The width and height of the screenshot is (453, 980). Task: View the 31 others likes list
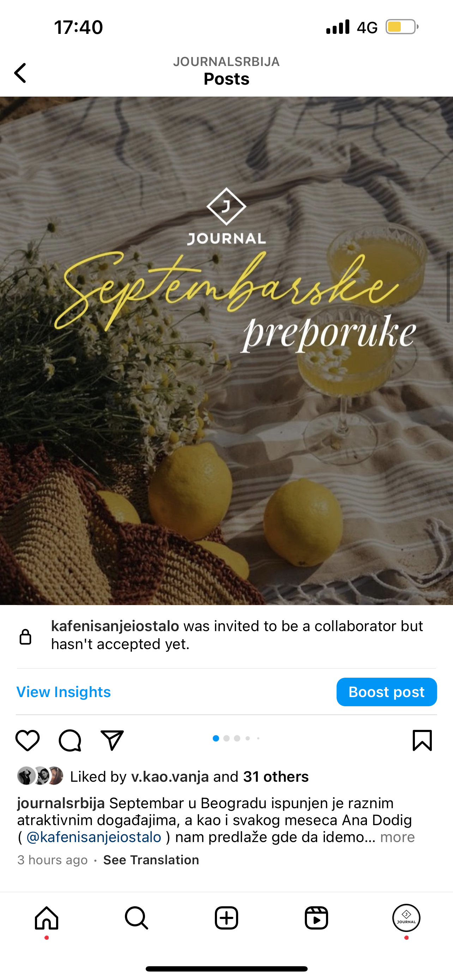tap(276, 776)
